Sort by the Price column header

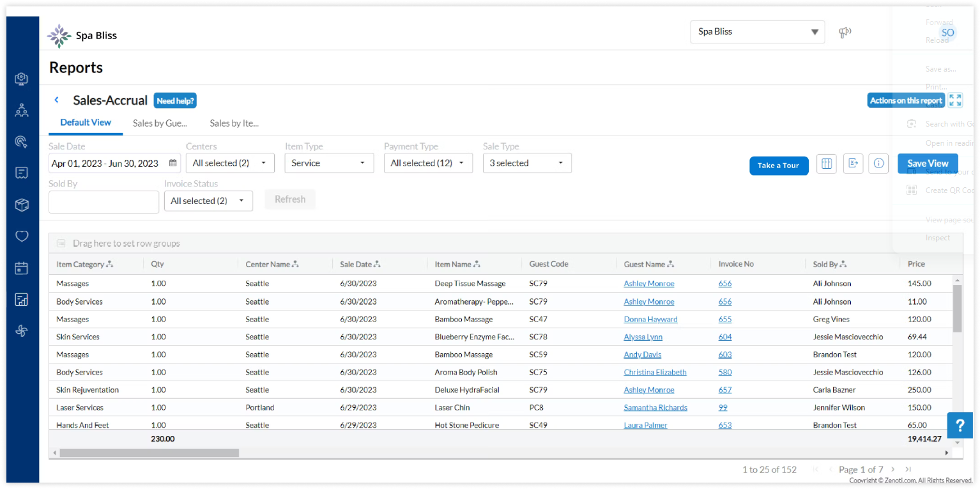pyautogui.click(x=916, y=264)
